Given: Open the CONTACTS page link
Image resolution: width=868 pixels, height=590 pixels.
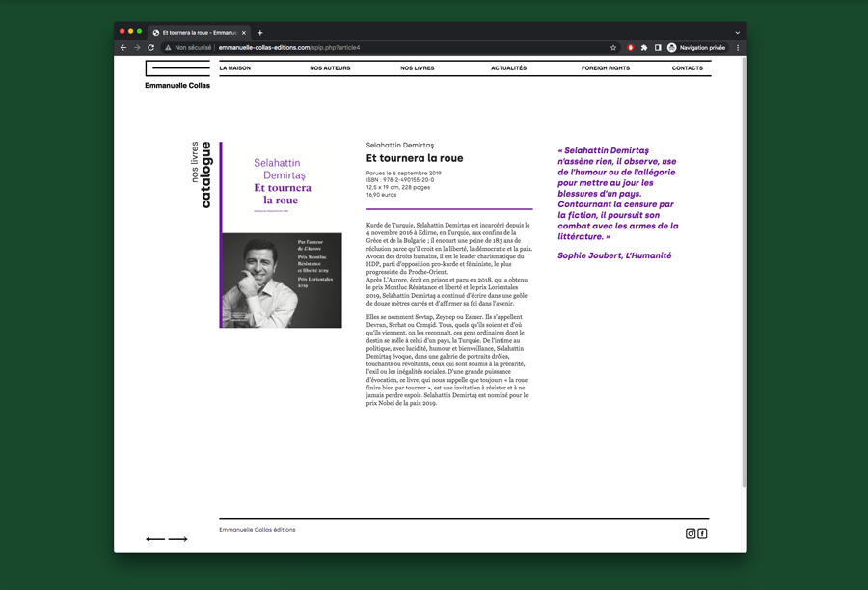Looking at the screenshot, I should click(x=687, y=68).
